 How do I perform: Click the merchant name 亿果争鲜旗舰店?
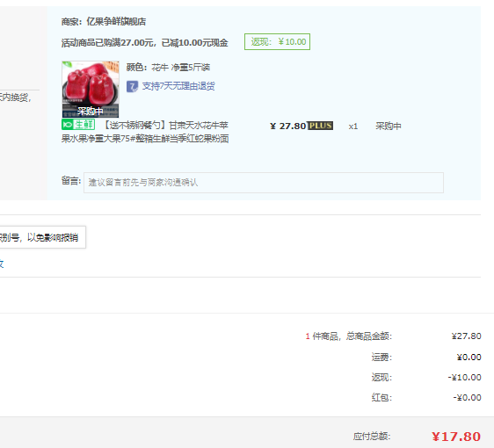click(x=116, y=22)
